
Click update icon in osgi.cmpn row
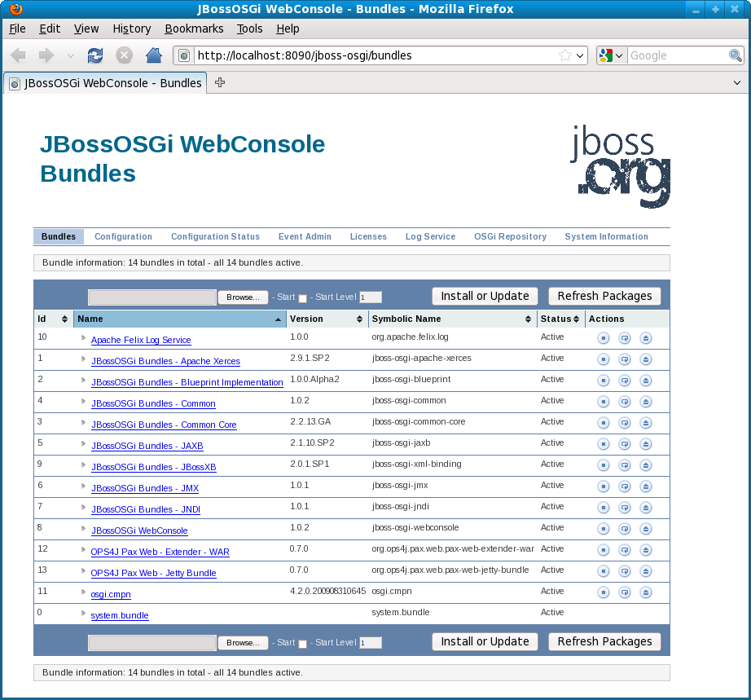(625, 592)
